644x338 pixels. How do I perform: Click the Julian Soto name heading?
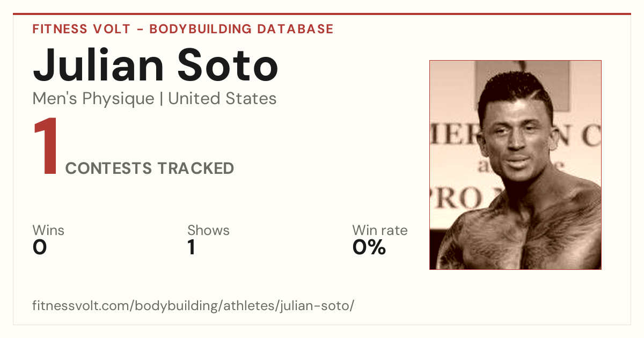pos(156,65)
